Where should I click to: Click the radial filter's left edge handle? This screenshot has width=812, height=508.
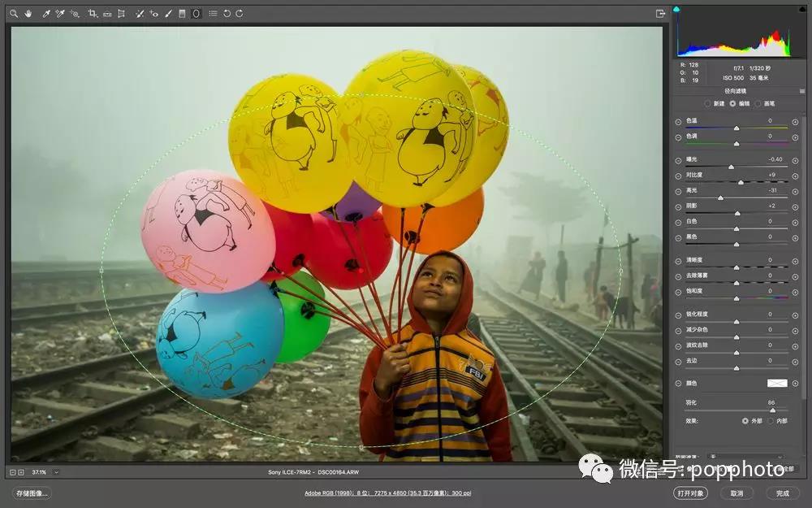pyautogui.click(x=101, y=270)
